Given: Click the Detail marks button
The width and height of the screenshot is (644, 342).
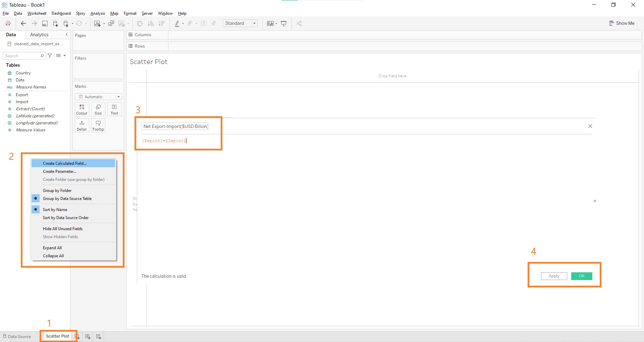Looking at the screenshot, I should click(x=82, y=125).
